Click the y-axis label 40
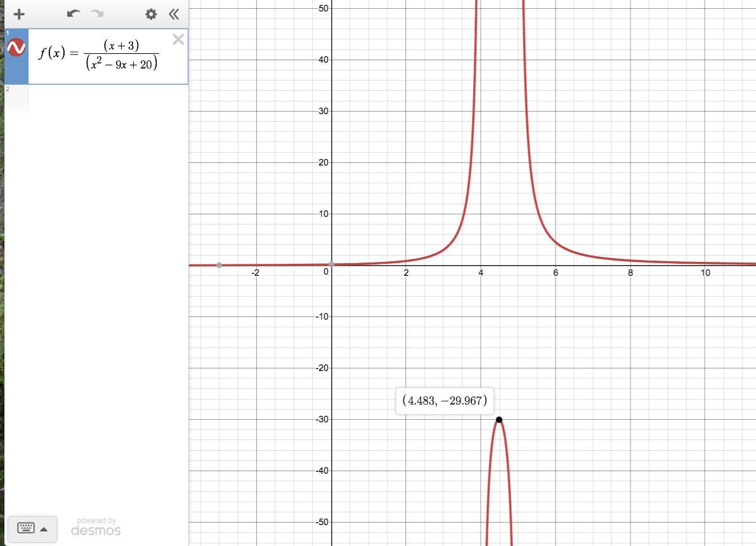756x546 pixels. [323, 60]
